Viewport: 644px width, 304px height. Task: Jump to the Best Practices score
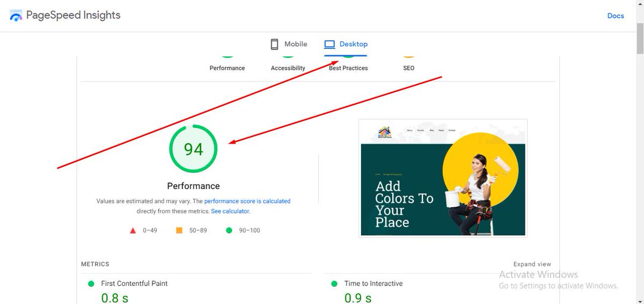coord(348,68)
